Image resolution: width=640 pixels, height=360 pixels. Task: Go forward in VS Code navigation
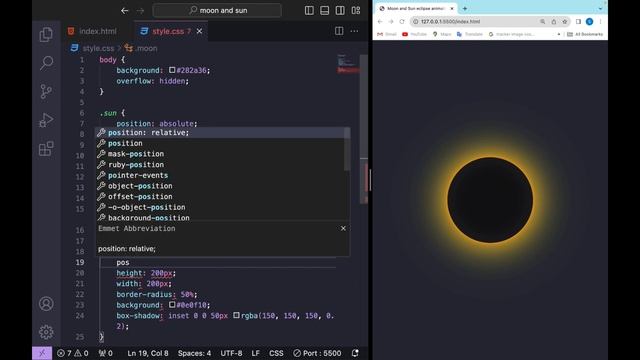pos(140,11)
